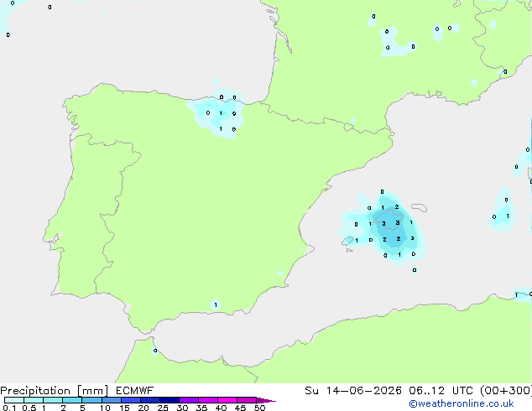Click the above-50 mm arrow tip of legend
532x411 pixels.
pos(266,400)
